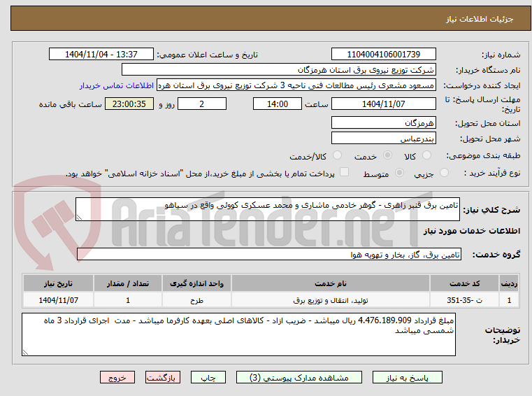The image size is (532, 396).
Task: Select the 'خدمت' radio button
Action: tap(387, 155)
